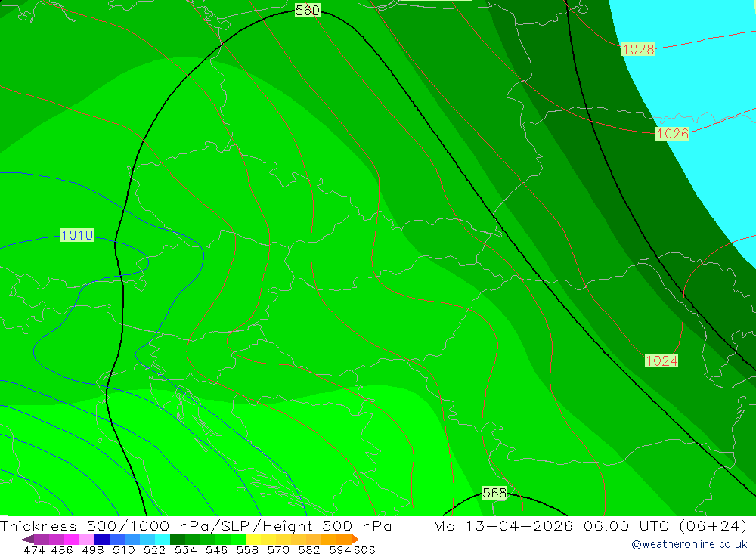Click legend value 522
The image size is (756, 554).
[154, 550]
